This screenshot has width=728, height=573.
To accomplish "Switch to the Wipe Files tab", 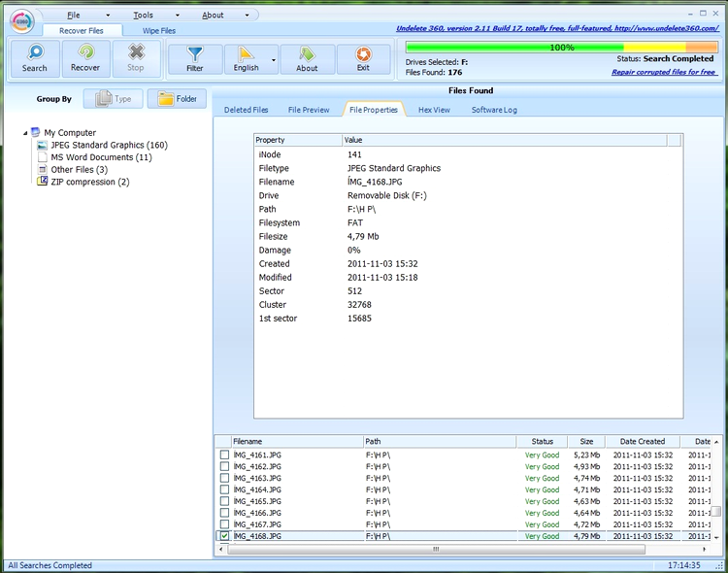I will [159, 31].
